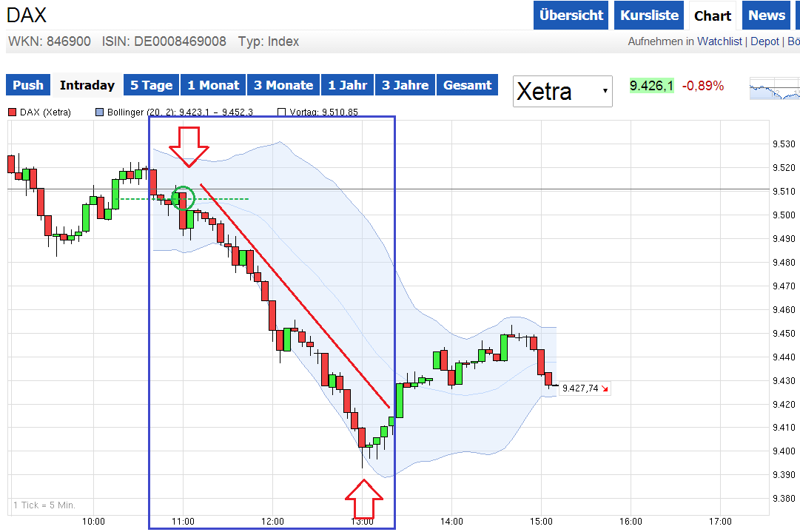Open the Kursliste tab
The width and height of the screenshot is (800, 532).
[x=648, y=15]
